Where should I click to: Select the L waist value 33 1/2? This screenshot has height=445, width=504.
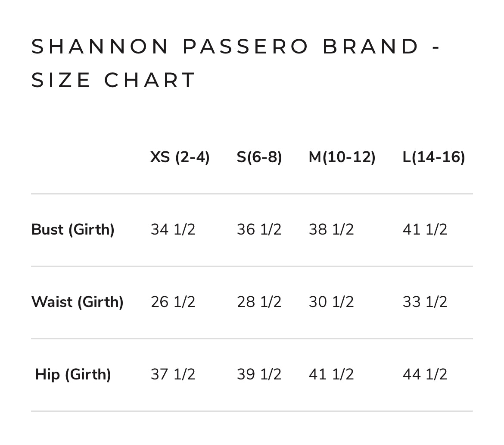pos(425,302)
